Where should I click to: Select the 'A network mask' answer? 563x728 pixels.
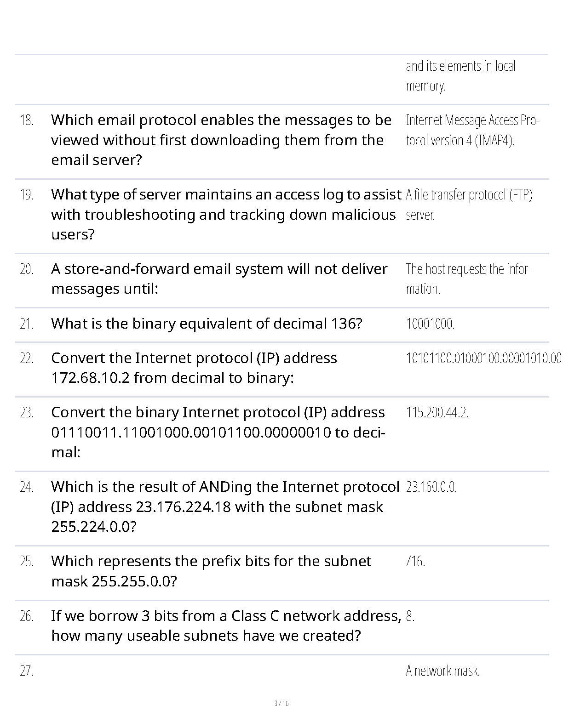(442, 671)
